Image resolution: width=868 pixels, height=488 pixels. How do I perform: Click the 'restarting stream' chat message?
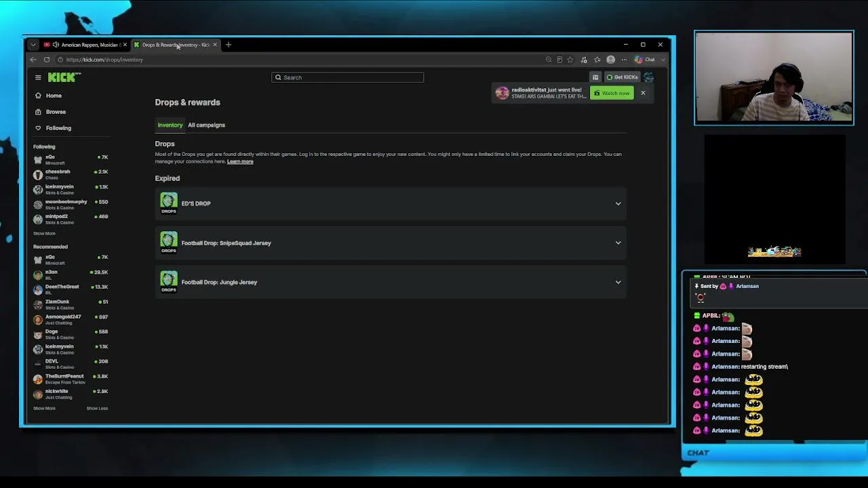[764, 367]
